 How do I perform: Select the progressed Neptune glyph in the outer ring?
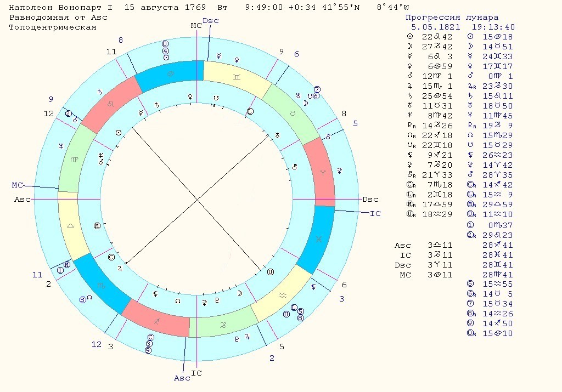[61, 146]
